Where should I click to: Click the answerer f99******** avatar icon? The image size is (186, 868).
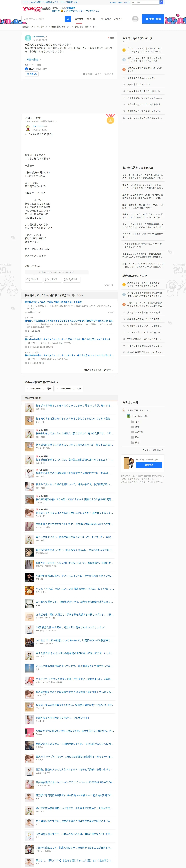(28, 128)
